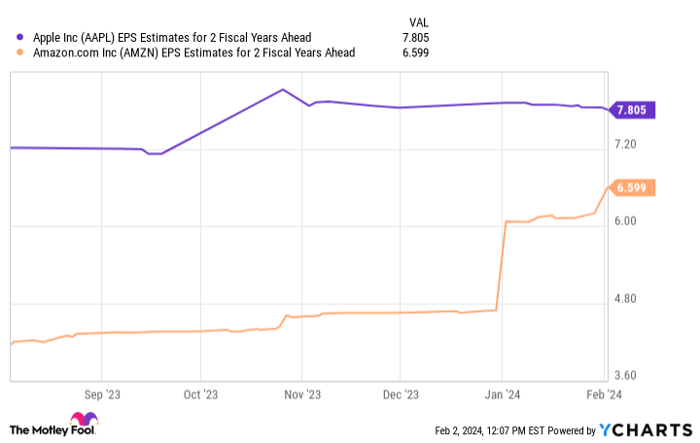Image resolution: width=700 pixels, height=443 pixels.
Task: Click the 6.599 value in the legend
Action: click(416, 53)
